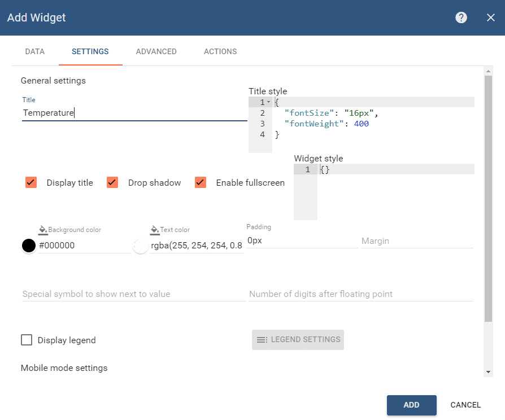Close the Add Widget dialog
The width and height of the screenshot is (505, 420).
[x=490, y=17]
